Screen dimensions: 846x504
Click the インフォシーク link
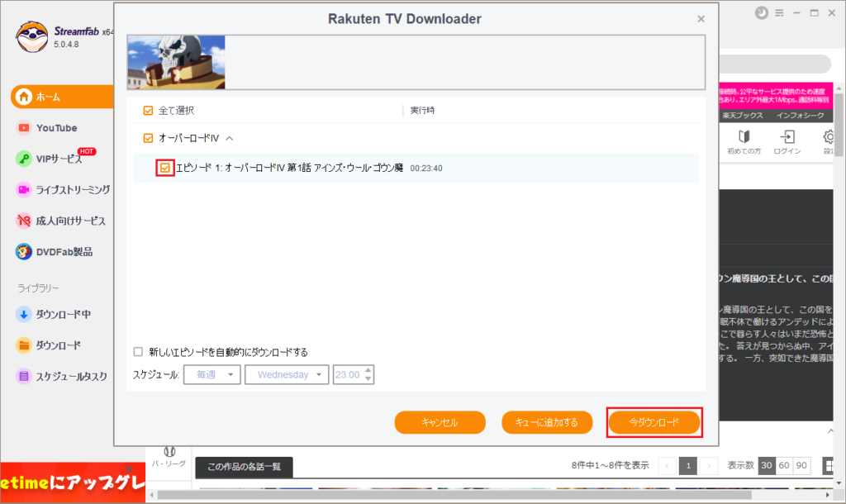point(800,116)
